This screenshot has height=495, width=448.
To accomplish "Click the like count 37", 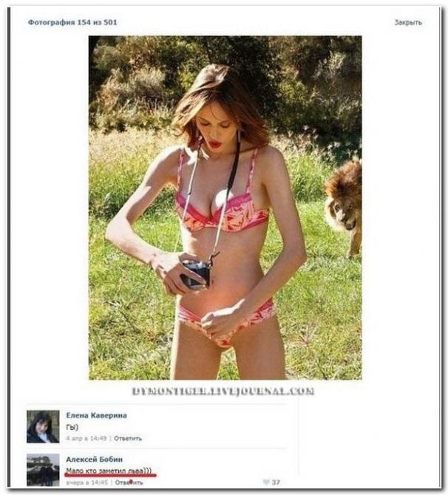I will click(276, 482).
